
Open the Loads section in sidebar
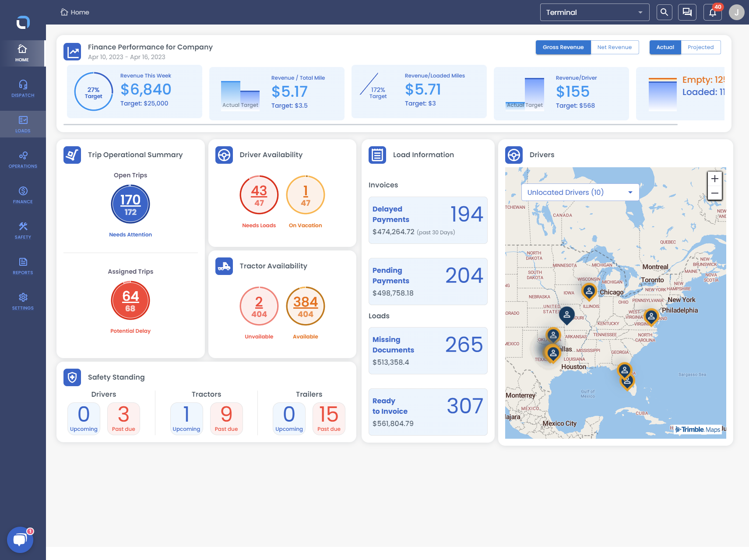23,124
